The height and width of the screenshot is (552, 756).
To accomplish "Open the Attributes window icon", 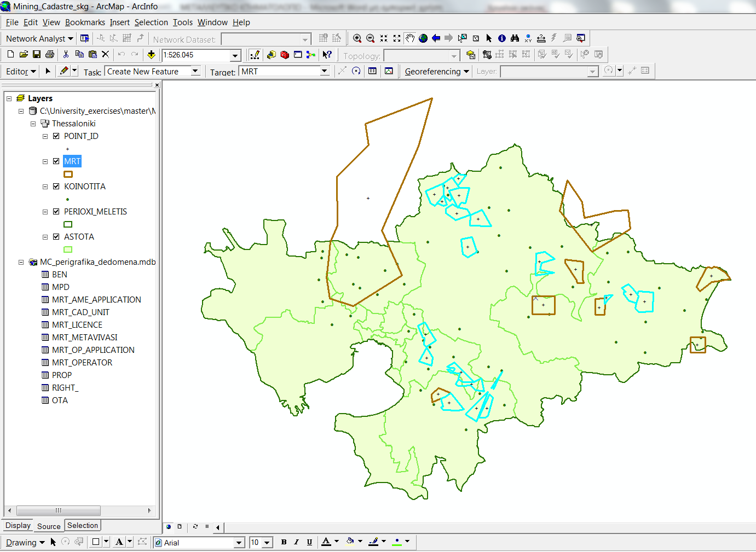I will pos(372,71).
